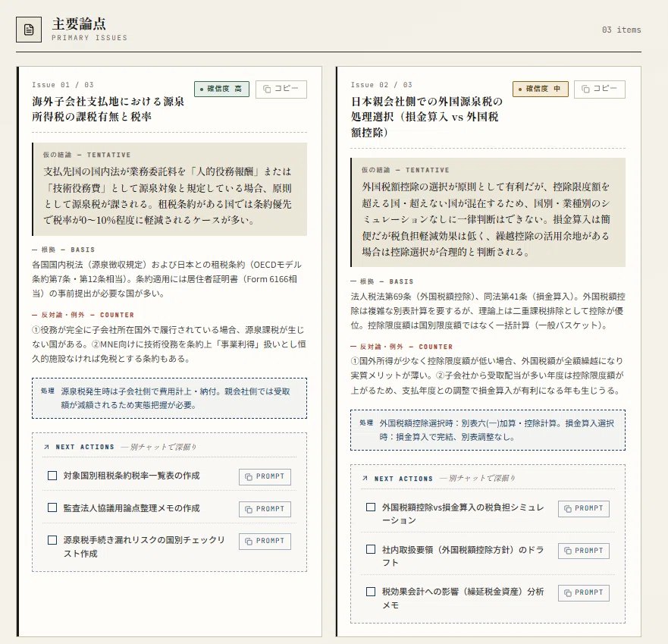Screen dimensions: 668x644
Task: Check 外国税額控除vs損金算入の税負担シミュレーション
Action: pos(371,507)
